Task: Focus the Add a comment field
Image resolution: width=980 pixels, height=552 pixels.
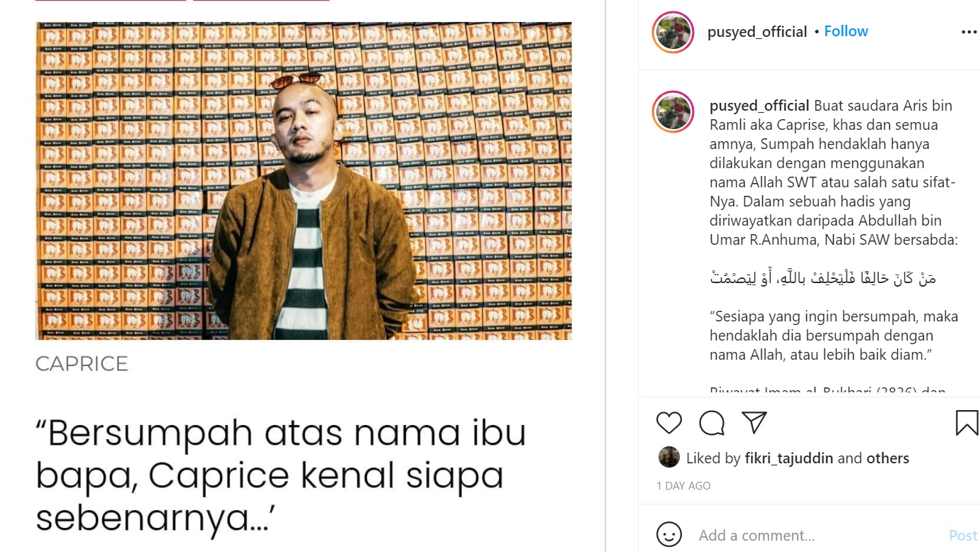Action: click(816, 535)
